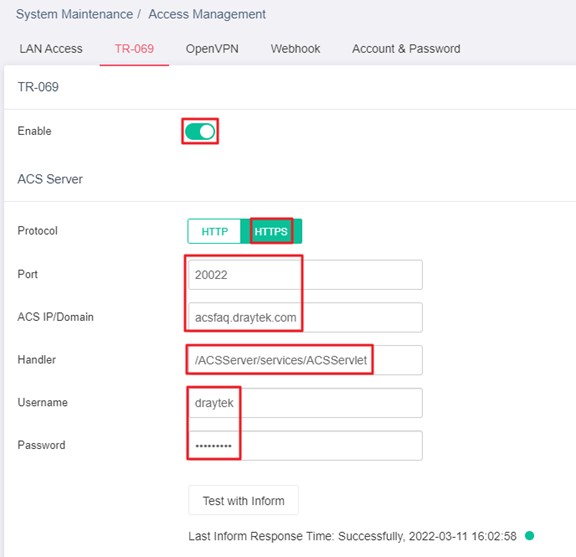This screenshot has width=576, height=557.
Task: Open the LAN Access tab
Action: (x=51, y=49)
